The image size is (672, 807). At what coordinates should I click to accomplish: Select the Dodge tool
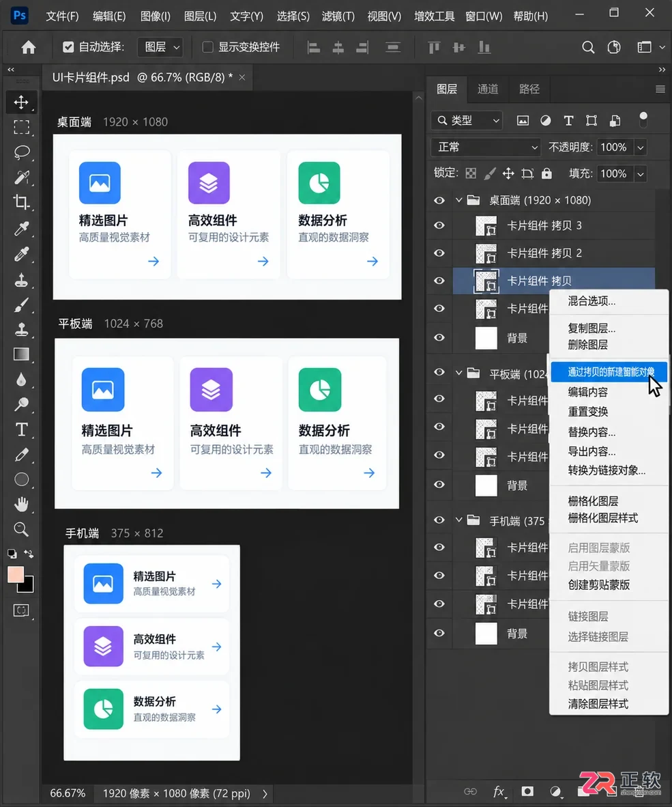(x=21, y=404)
